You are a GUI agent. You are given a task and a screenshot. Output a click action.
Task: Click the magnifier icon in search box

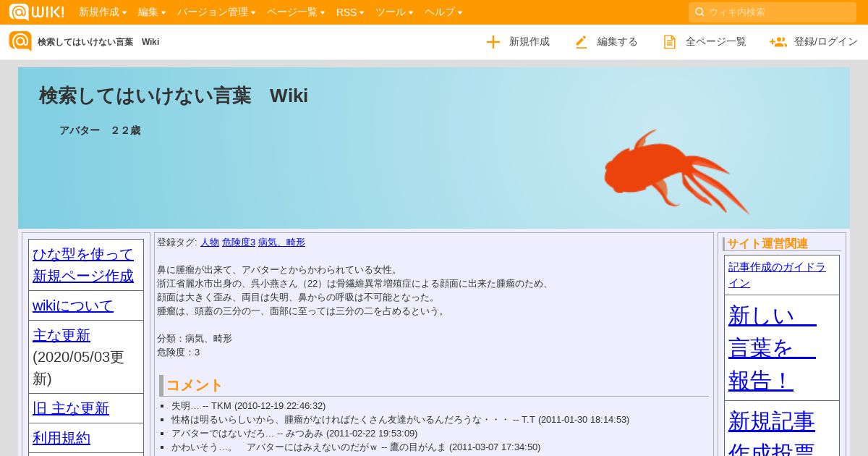(699, 12)
